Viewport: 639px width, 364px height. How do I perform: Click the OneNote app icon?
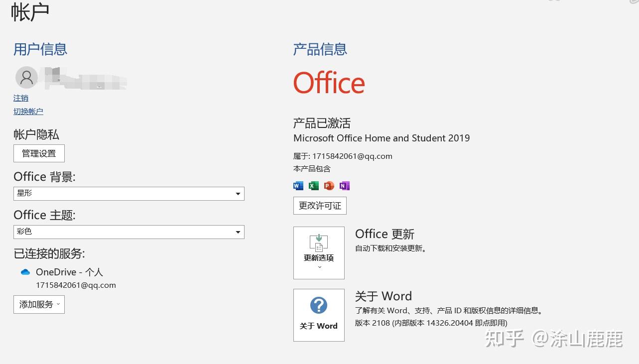pyautogui.click(x=345, y=186)
